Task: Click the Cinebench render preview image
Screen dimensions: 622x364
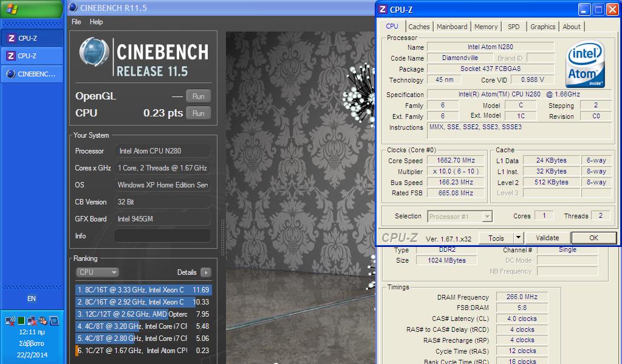Action: pos(300,197)
